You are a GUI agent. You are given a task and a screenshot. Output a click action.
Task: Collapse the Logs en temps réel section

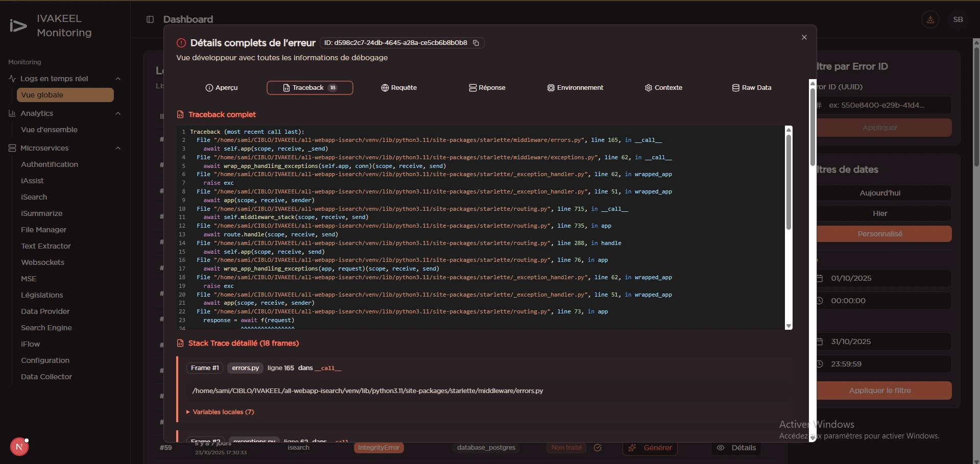point(118,79)
